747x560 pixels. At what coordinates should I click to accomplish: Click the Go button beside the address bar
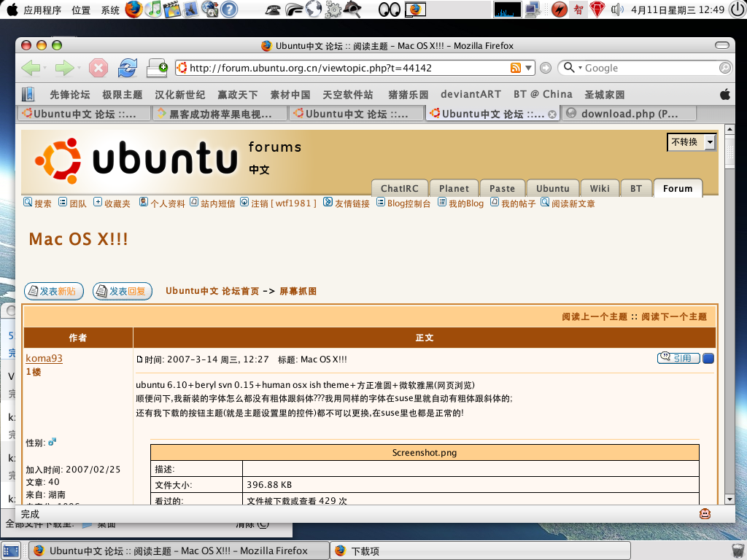point(546,68)
